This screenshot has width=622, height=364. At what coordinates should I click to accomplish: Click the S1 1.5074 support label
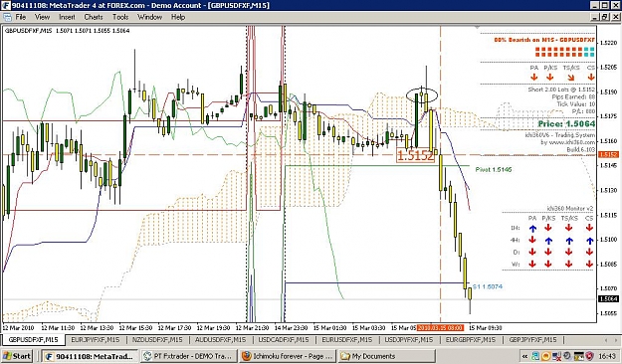coord(488,286)
